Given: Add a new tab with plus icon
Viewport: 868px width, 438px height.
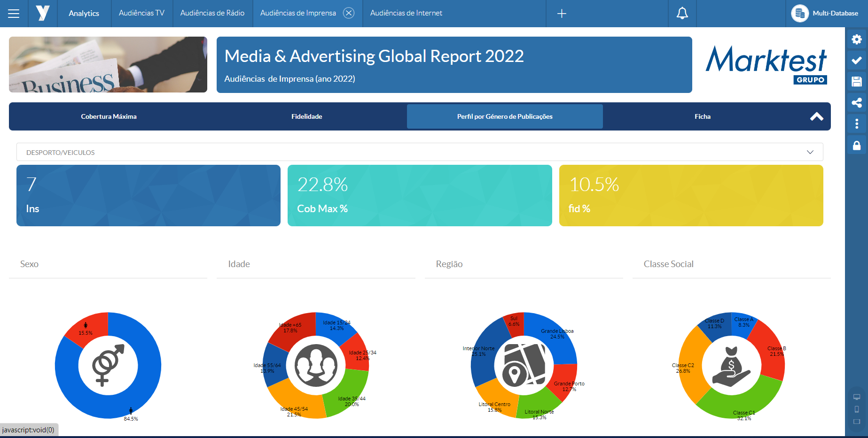Looking at the screenshot, I should click(561, 14).
